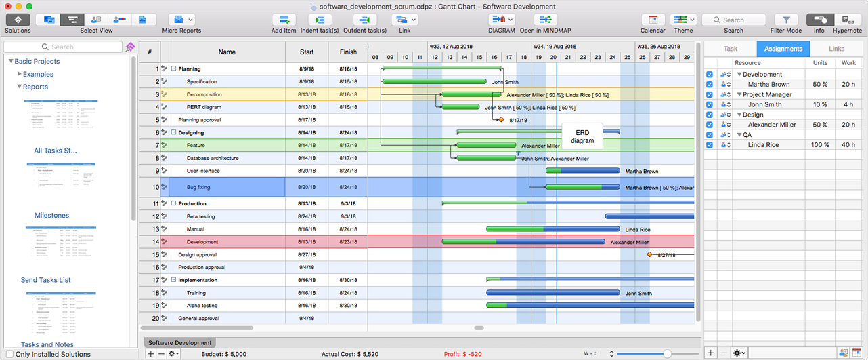Click the Outdent task(s) icon
This screenshot has height=360, width=868.
point(364,20)
